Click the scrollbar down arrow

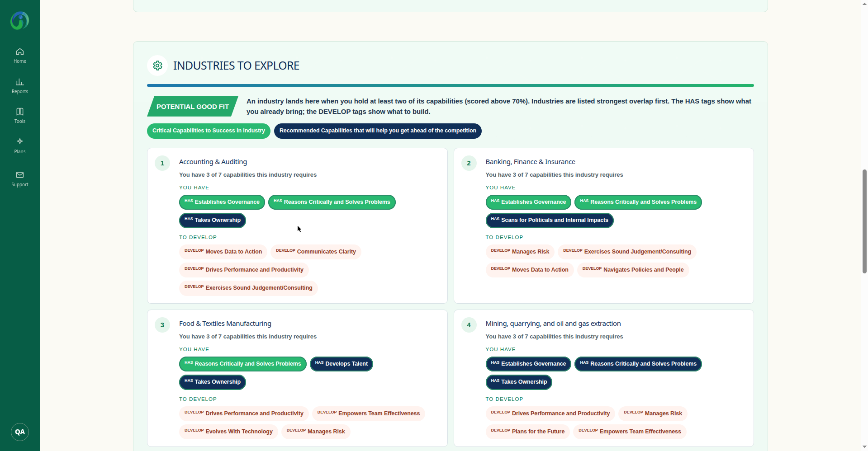click(864, 447)
